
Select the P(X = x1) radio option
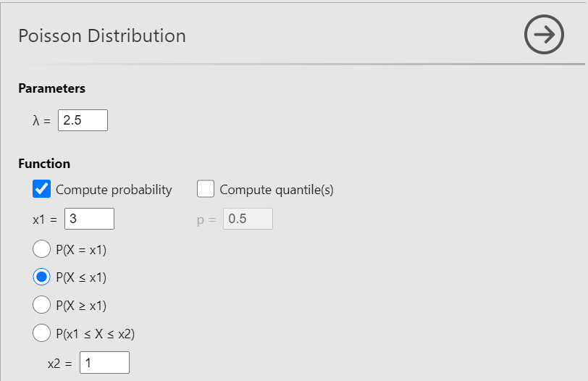[x=42, y=250]
